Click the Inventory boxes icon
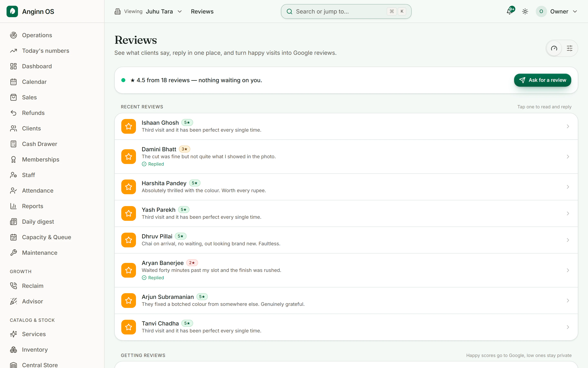588x368 pixels. click(x=14, y=350)
